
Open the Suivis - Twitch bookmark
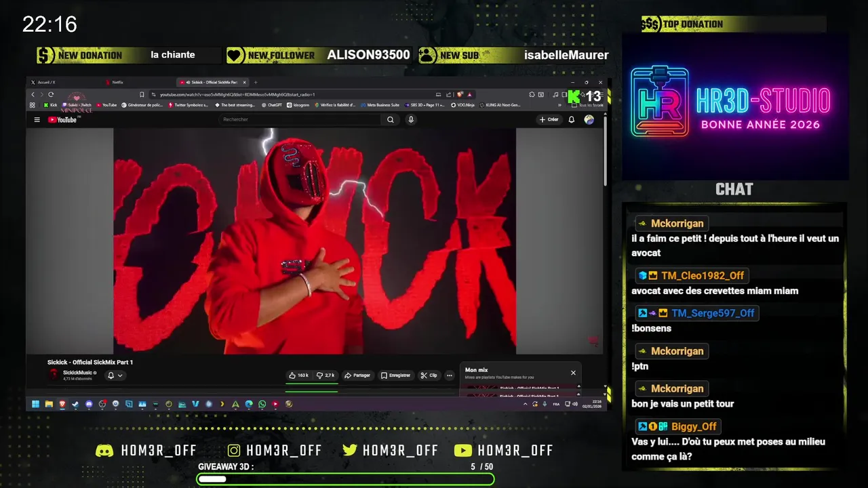pos(77,105)
